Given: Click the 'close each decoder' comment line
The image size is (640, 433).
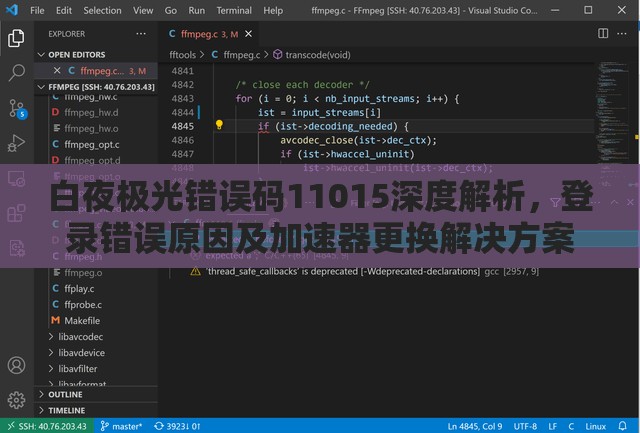Looking at the screenshot, I should pos(302,84).
